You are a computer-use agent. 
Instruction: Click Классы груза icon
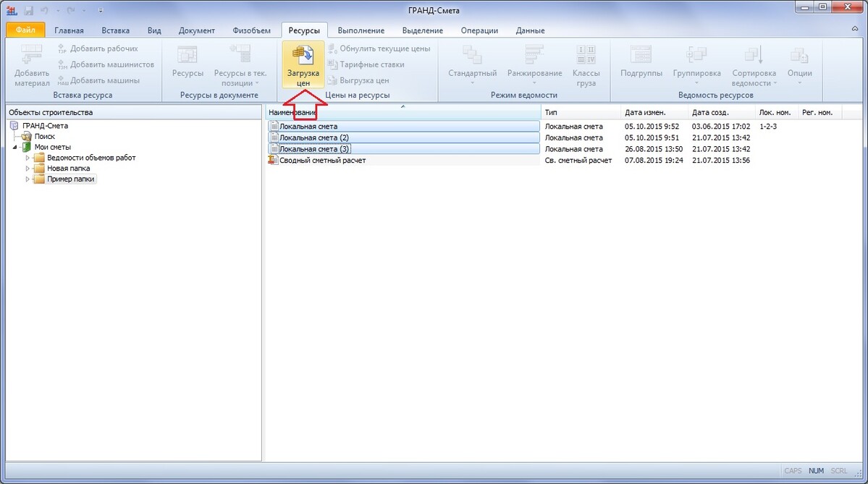pyautogui.click(x=586, y=55)
